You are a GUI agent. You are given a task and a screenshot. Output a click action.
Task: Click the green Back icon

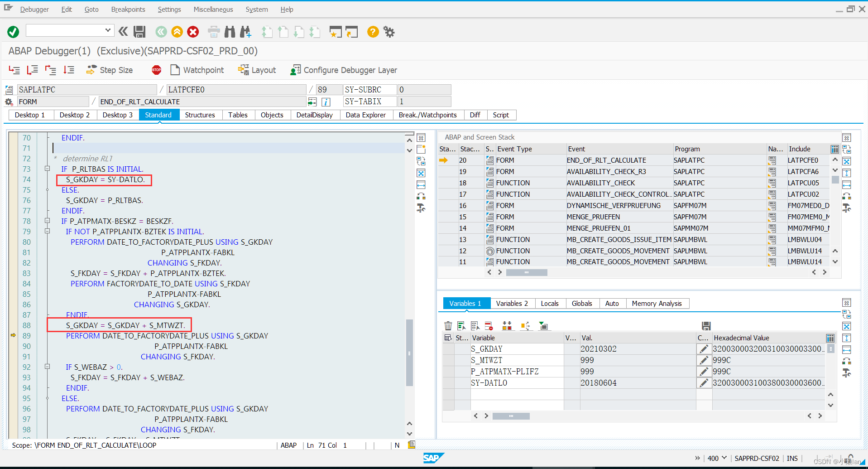pos(161,32)
